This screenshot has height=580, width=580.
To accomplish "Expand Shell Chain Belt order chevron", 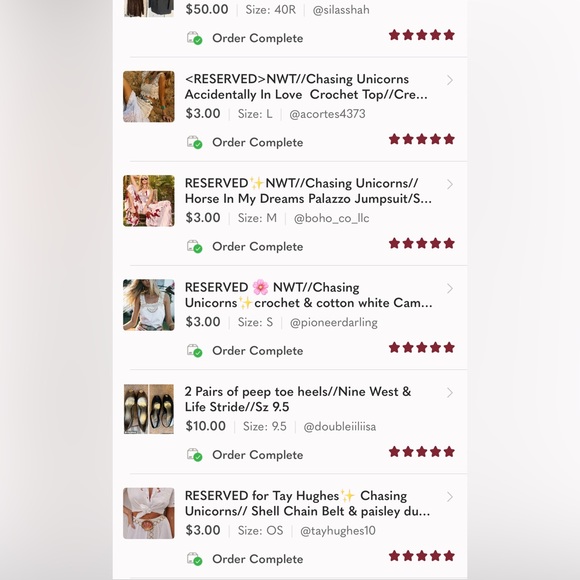I will click(450, 497).
